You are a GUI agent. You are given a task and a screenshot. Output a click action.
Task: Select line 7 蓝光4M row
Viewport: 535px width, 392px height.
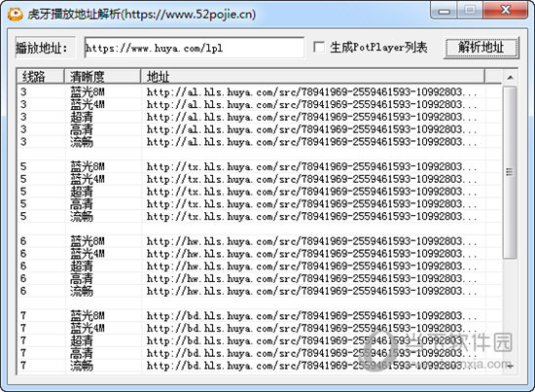pos(260,328)
